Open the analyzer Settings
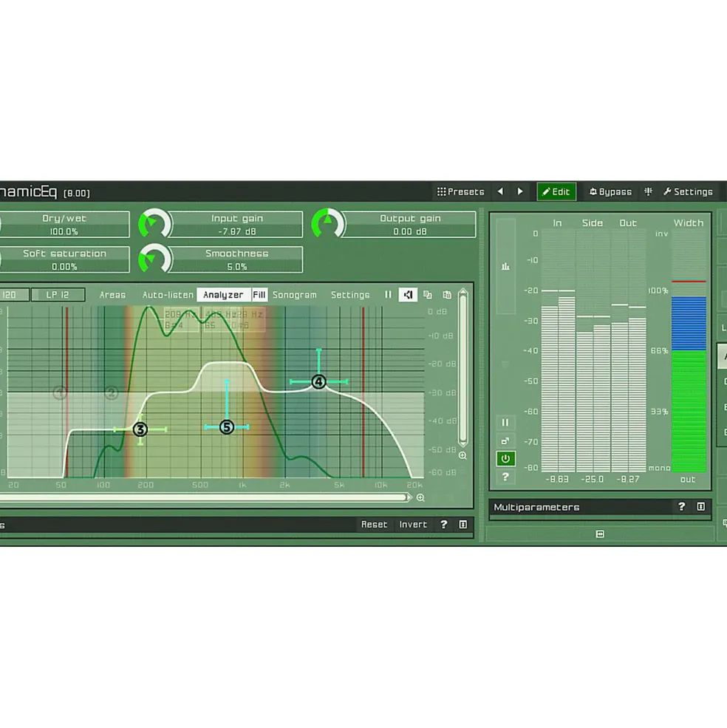 click(350, 295)
